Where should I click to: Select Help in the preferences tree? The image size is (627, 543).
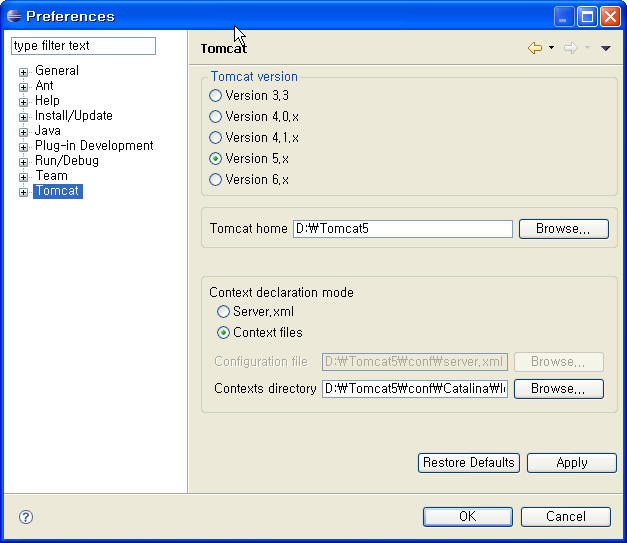pos(47,100)
